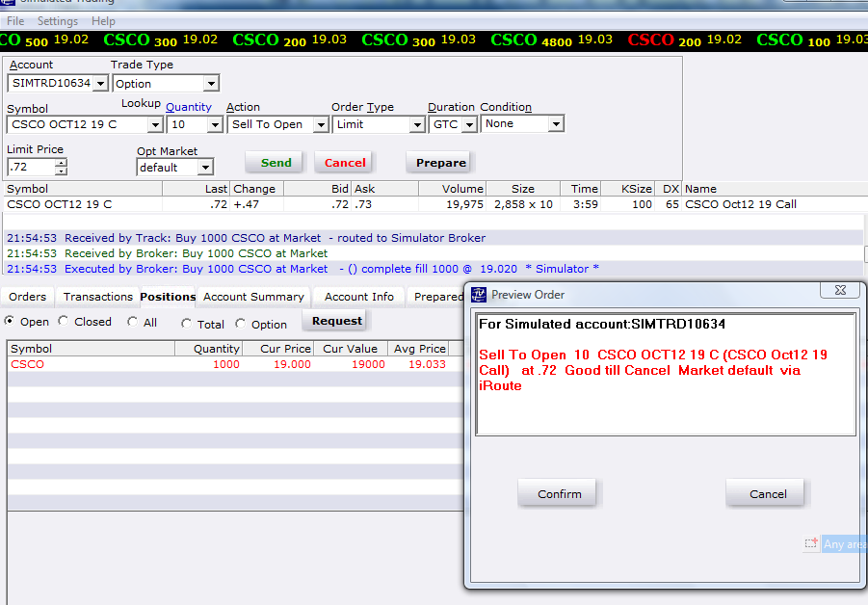The image size is (868, 605).
Task: Click the Size column header in quotes
Action: tap(523, 189)
